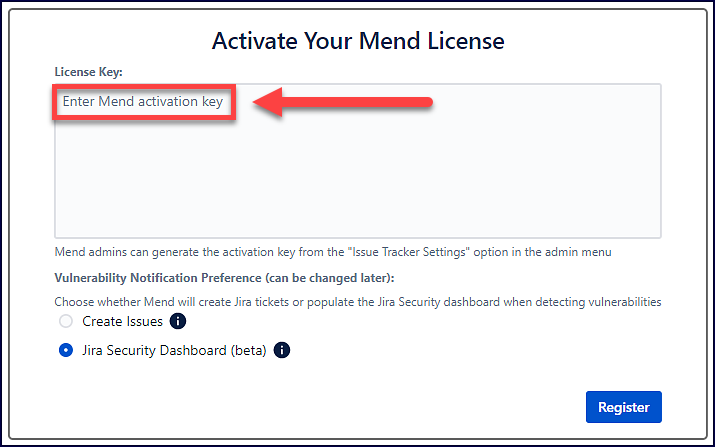Image resolution: width=715 pixels, height=447 pixels.
Task: Click the 'Activate Your Mend License' heading
Action: (x=358, y=41)
